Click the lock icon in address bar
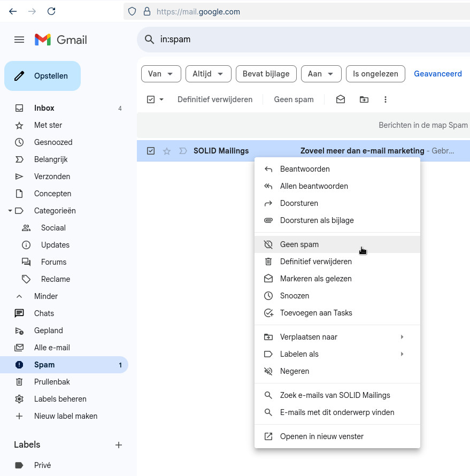 point(147,12)
